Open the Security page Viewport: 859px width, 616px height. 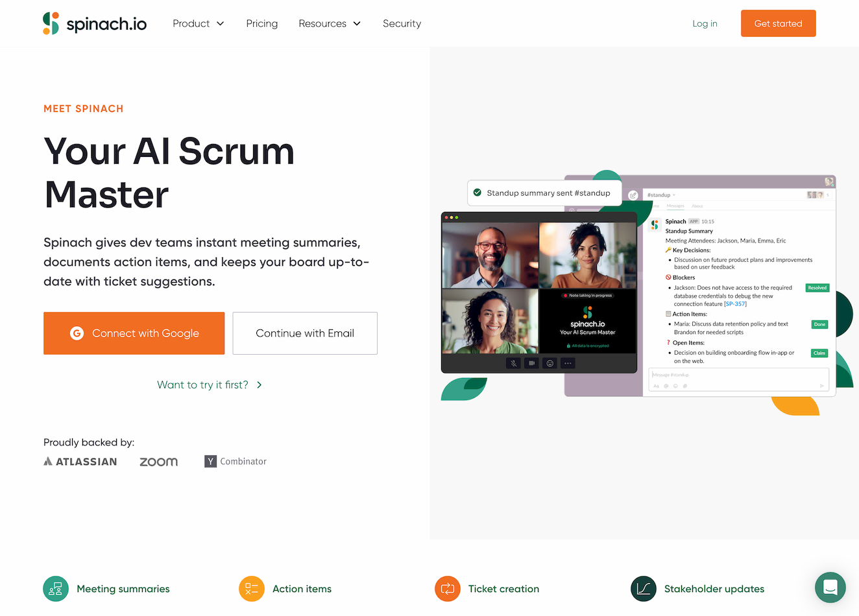[402, 23]
